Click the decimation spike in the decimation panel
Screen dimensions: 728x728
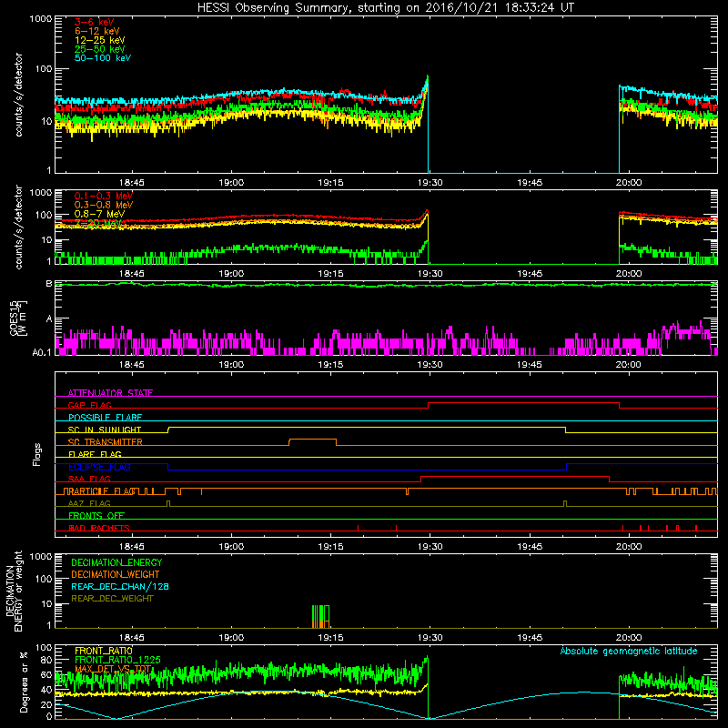click(x=321, y=617)
